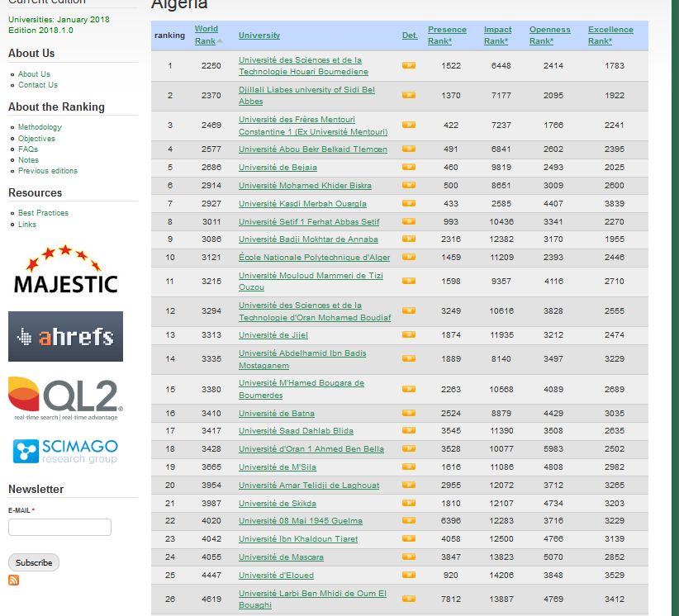
Task: Open Universities January 2018 edition link
Action: [x=59, y=25]
